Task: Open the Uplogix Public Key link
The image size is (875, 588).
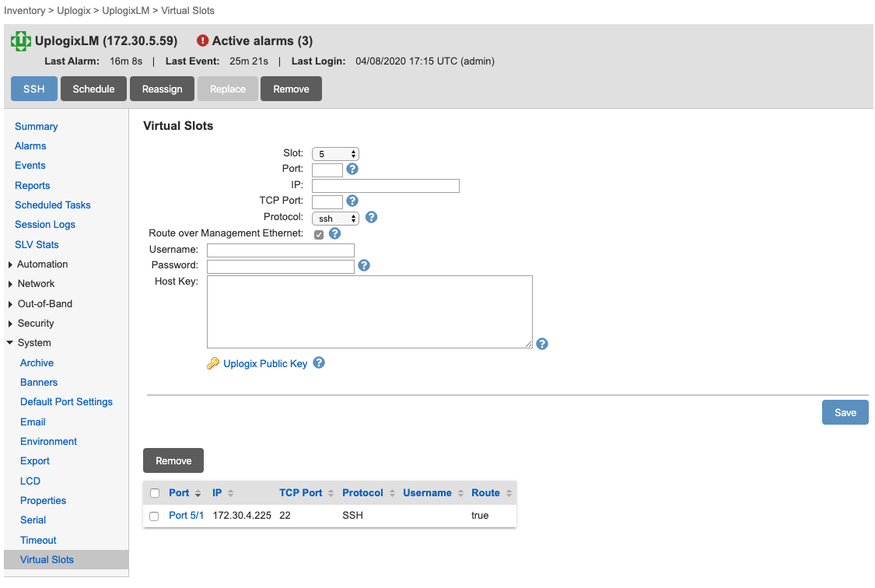Action: click(x=265, y=363)
